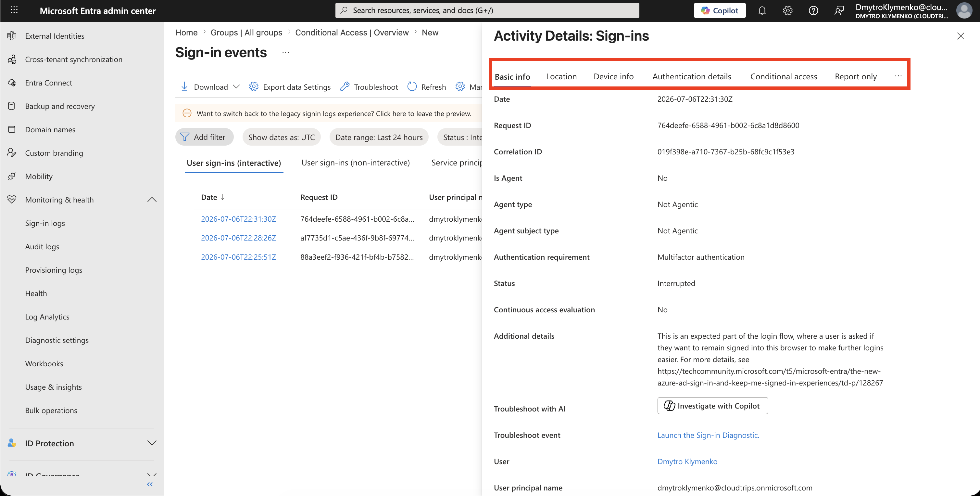Select User sign-ins (interactive) tab
980x496 pixels.
pyautogui.click(x=234, y=163)
